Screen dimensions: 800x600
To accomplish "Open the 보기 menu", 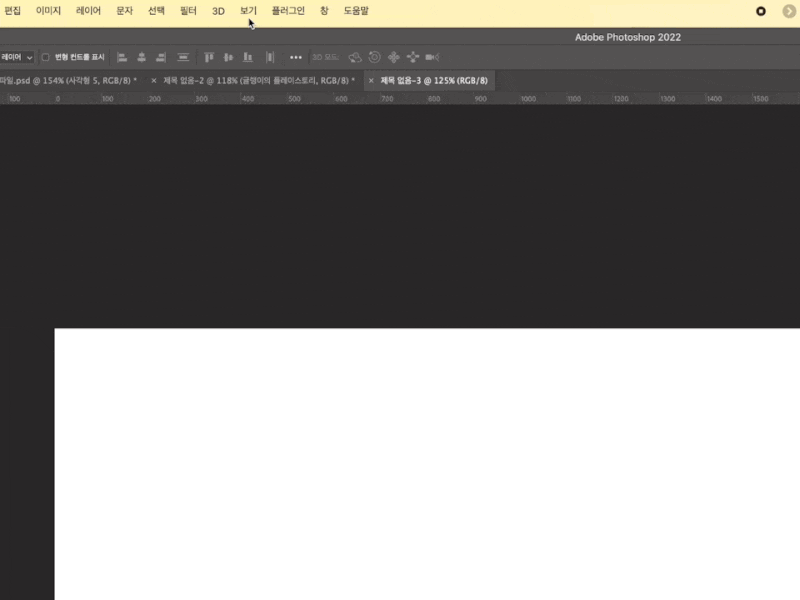I will point(248,11).
